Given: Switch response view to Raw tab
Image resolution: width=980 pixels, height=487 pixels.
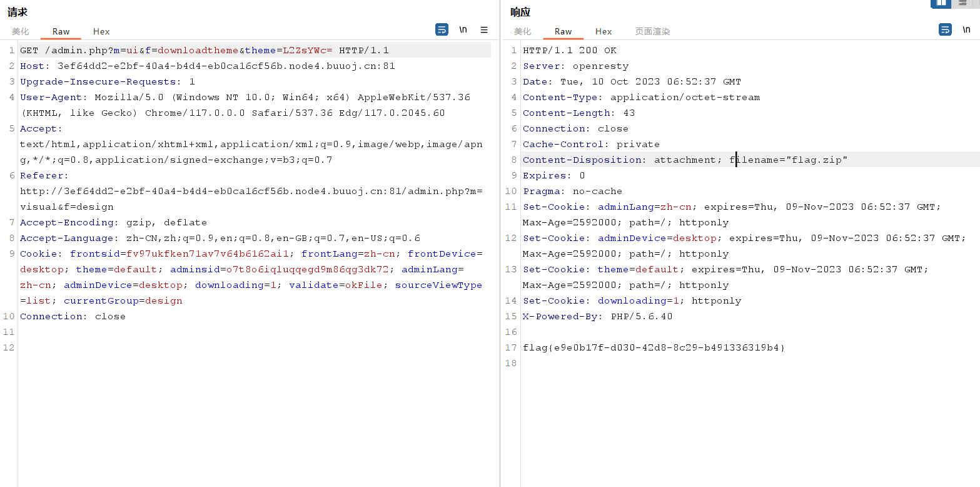Looking at the screenshot, I should (563, 31).
